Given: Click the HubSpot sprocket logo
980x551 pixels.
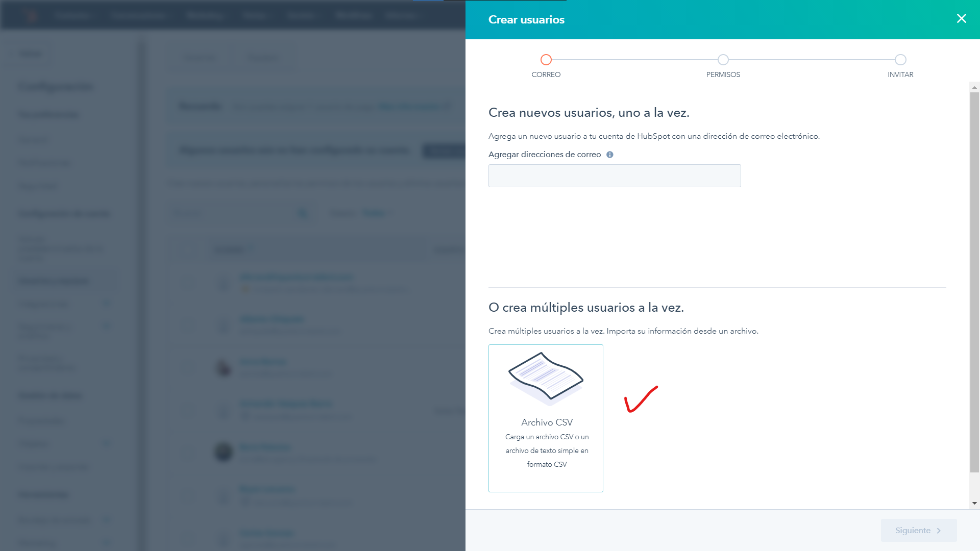Looking at the screenshot, I should pos(31,15).
